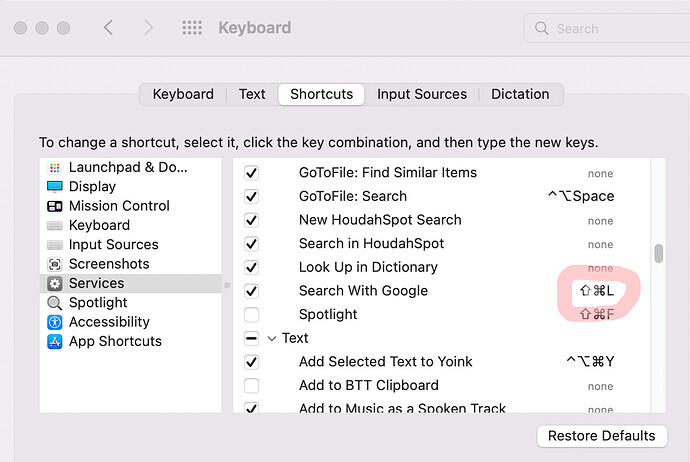
Task: Click the services list scrollbar thumb
Action: [658, 253]
